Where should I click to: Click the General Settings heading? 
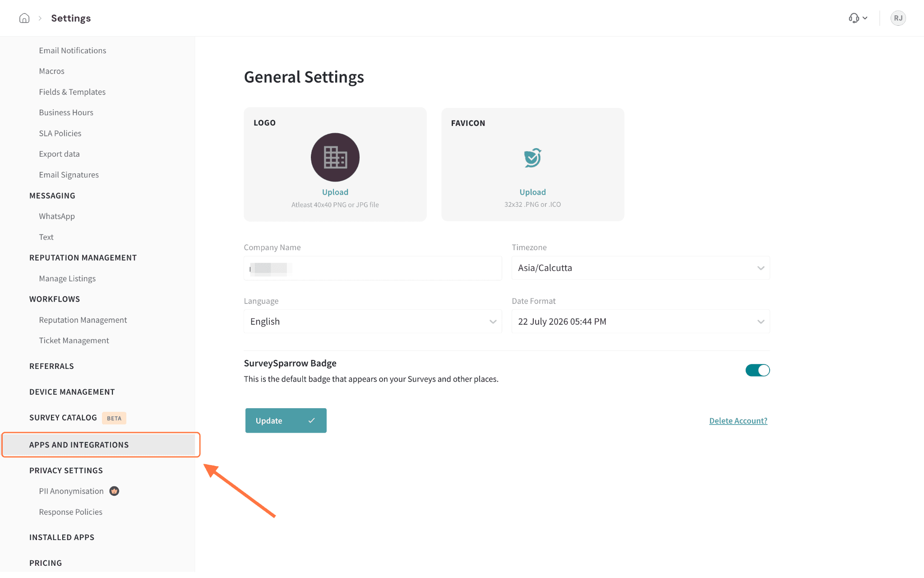[x=304, y=77]
